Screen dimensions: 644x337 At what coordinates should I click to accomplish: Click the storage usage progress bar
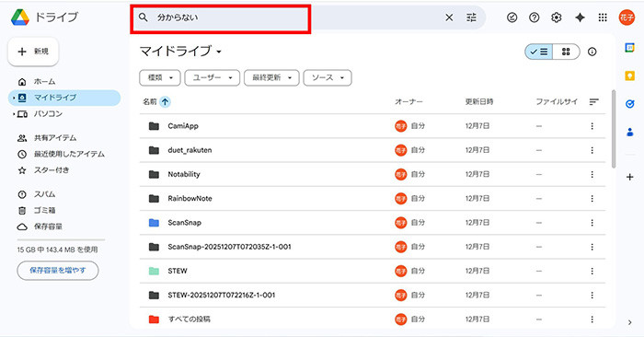pyautogui.click(x=61, y=239)
